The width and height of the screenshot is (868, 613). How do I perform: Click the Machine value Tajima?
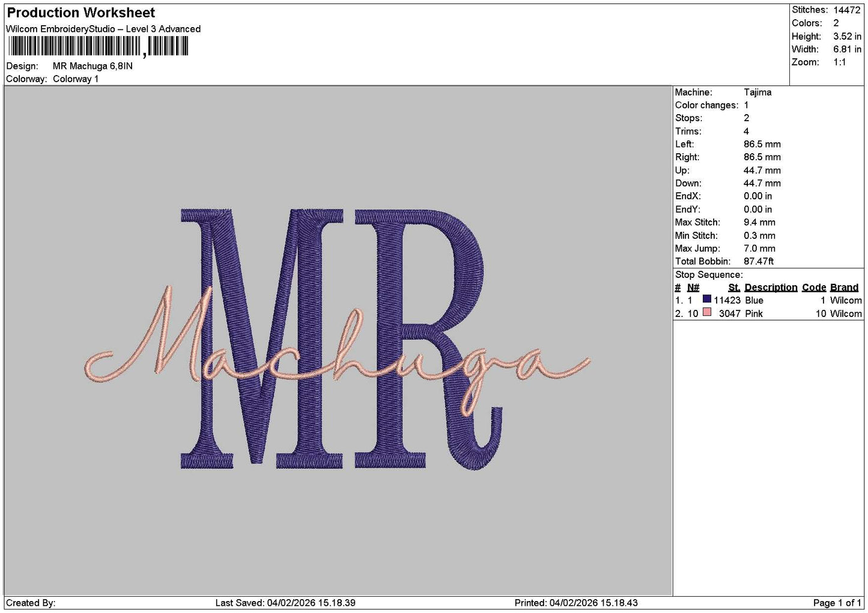pos(757,92)
